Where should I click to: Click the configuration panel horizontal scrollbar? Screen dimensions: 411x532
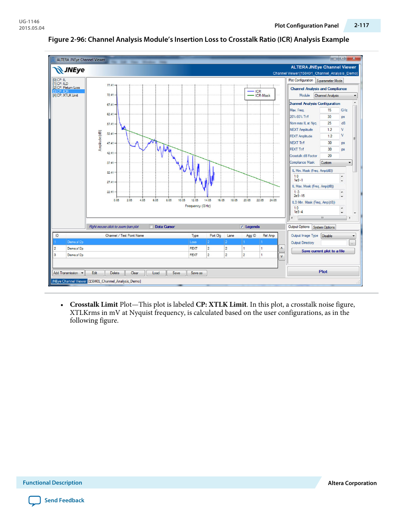pyautogui.click(x=321, y=218)
